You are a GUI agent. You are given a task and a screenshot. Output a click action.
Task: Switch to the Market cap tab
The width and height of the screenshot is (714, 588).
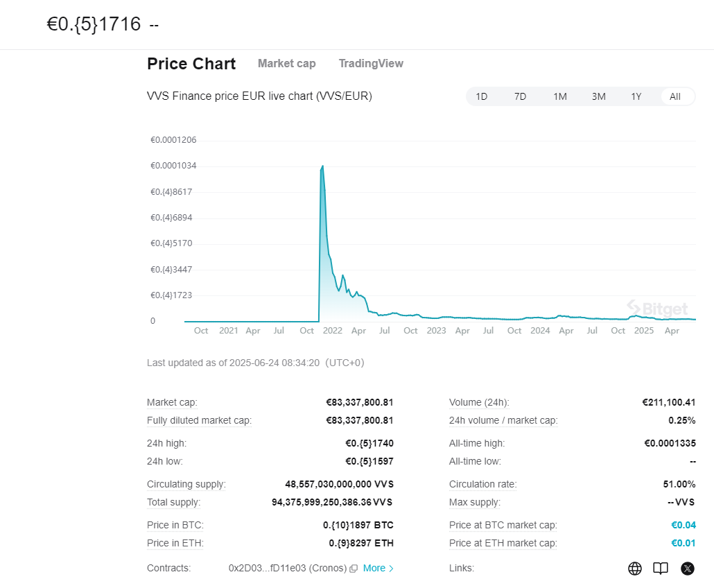(286, 63)
